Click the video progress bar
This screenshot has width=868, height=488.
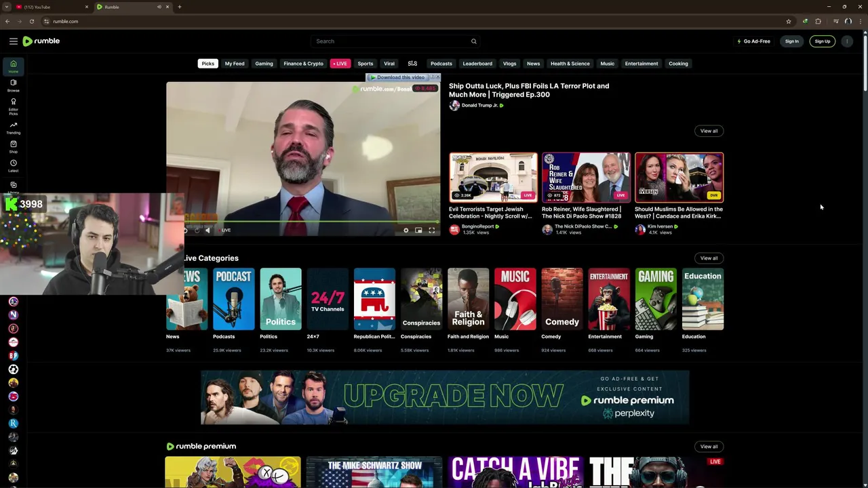pyautogui.click(x=312, y=222)
